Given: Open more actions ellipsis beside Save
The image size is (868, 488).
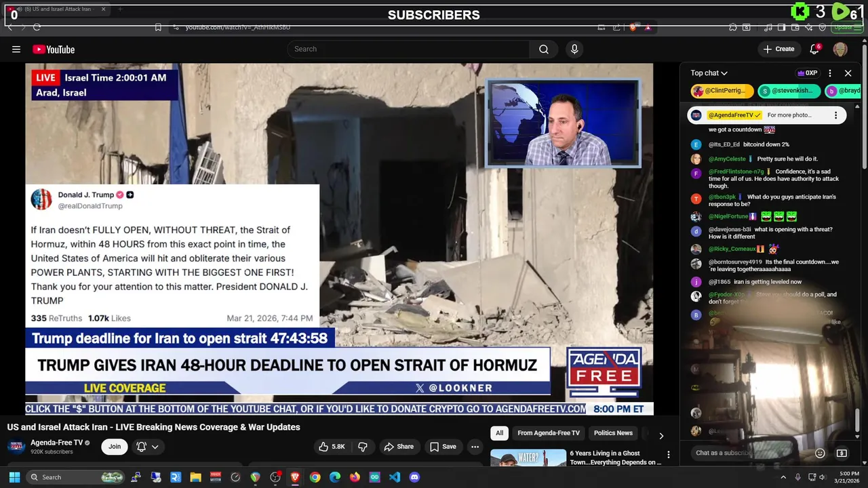Looking at the screenshot, I should (475, 447).
